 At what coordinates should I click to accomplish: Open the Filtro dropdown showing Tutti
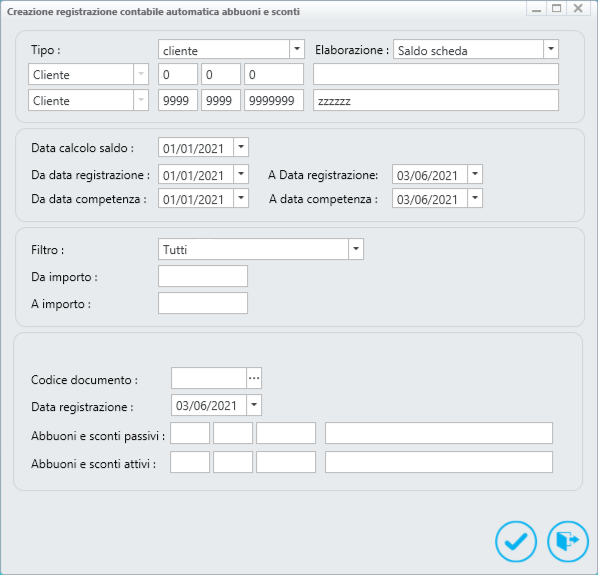tap(356, 249)
